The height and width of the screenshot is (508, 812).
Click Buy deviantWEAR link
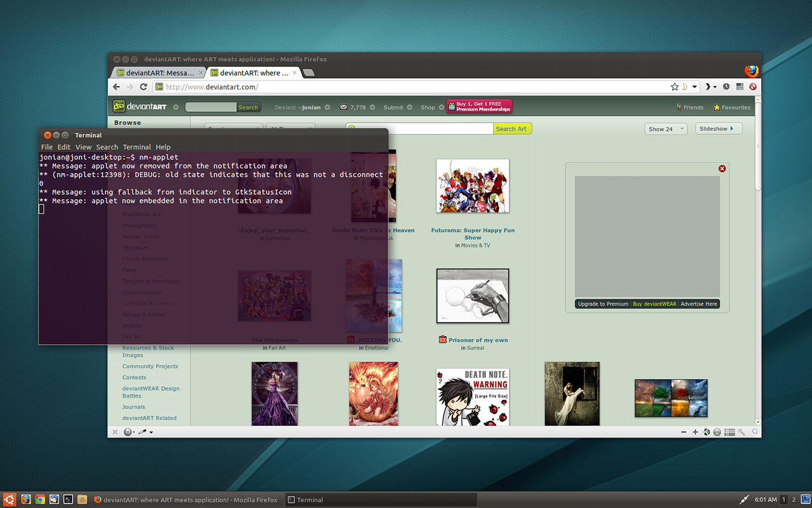pyautogui.click(x=654, y=304)
